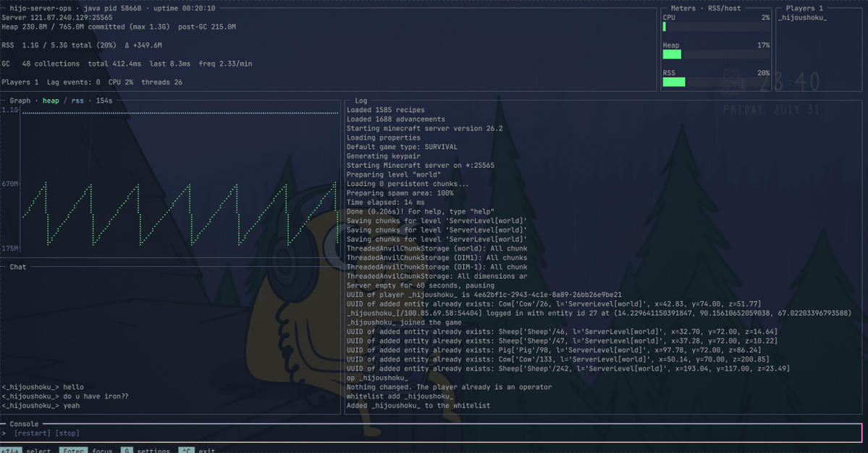This screenshot has height=453, width=868.
Task: Click the "Lag events: 0" value
Action: point(74,82)
